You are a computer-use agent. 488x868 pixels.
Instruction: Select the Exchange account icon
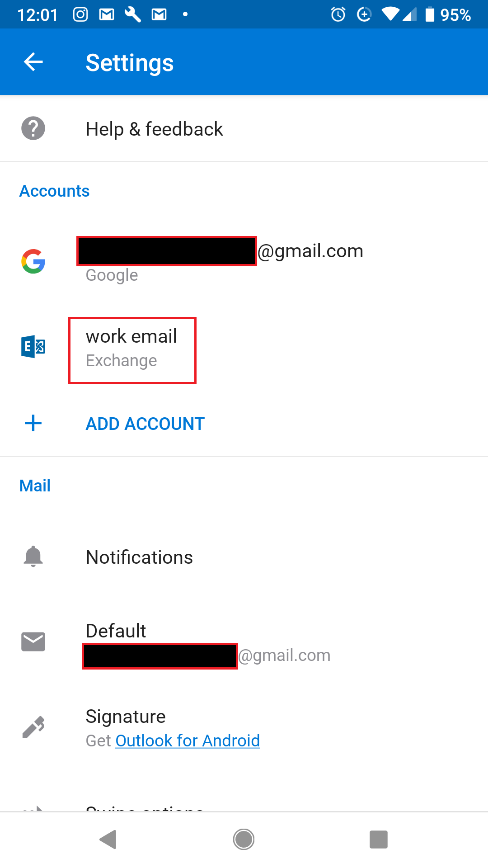pos(33,347)
